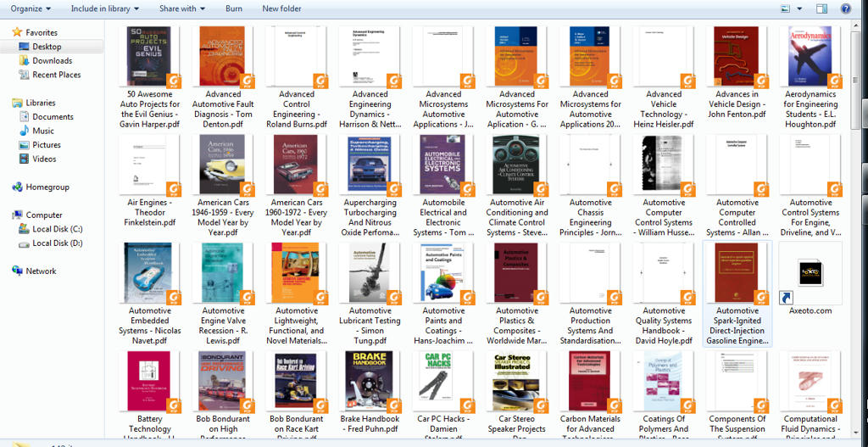This screenshot has width=868, height=447.
Task: Select Libraries in navigation pane
Action: pos(34,103)
